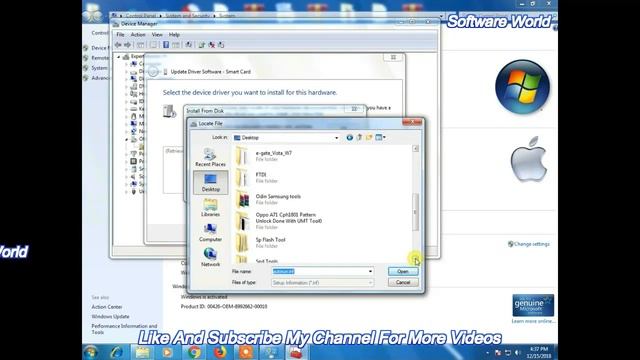
Task: Click the red-X device toolbar icon in Device Manager
Action: (211, 45)
